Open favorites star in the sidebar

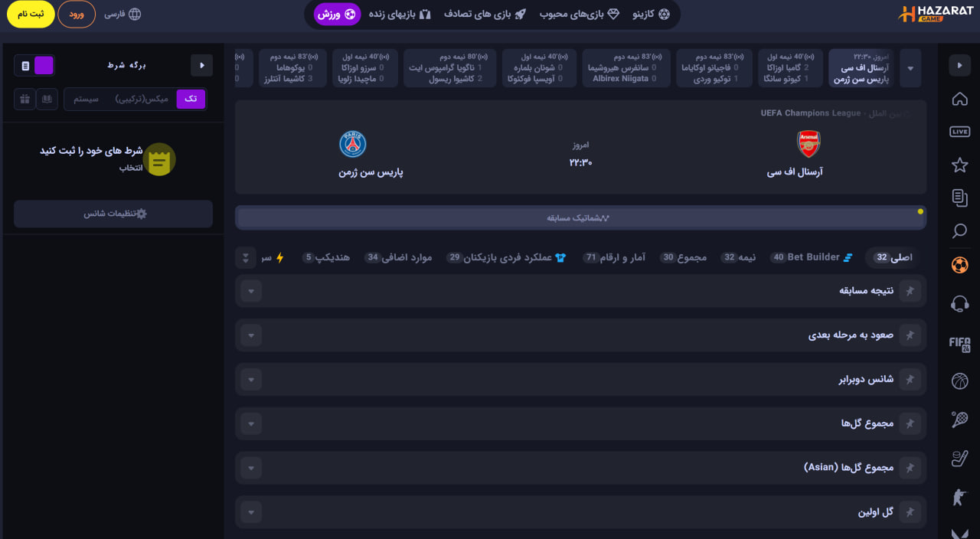pyautogui.click(x=959, y=165)
